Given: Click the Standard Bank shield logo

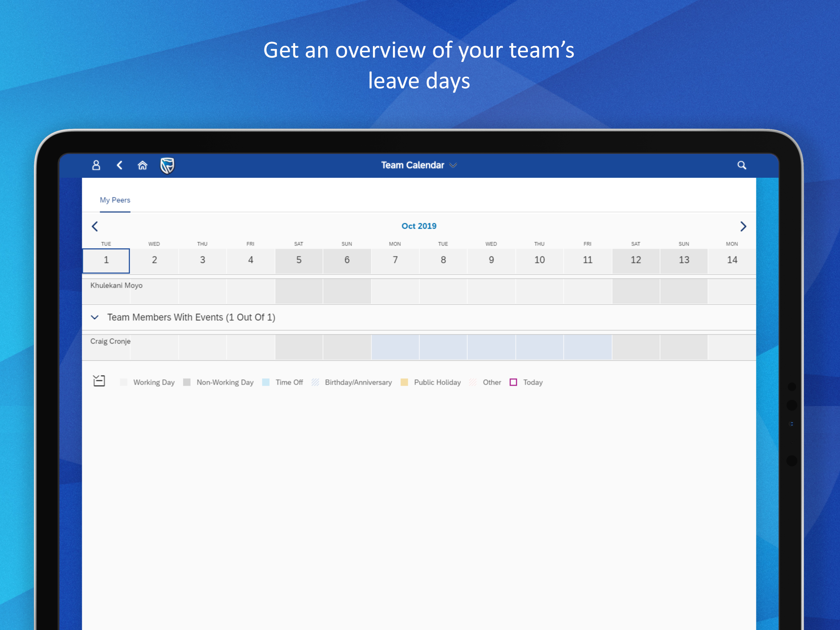Looking at the screenshot, I should (x=167, y=166).
